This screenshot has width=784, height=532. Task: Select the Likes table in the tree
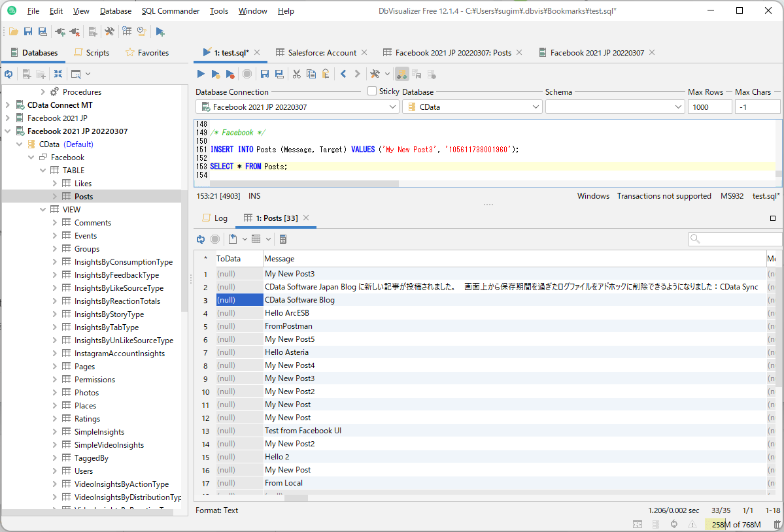[83, 184]
